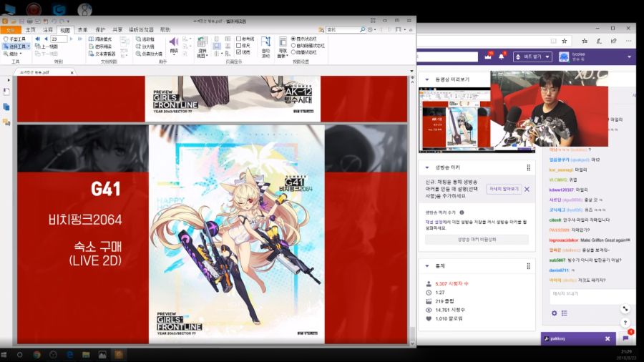The width and height of the screenshot is (644, 362).
Task: Click the read-aloud speaker icon in ribbon
Action: tap(174, 41)
